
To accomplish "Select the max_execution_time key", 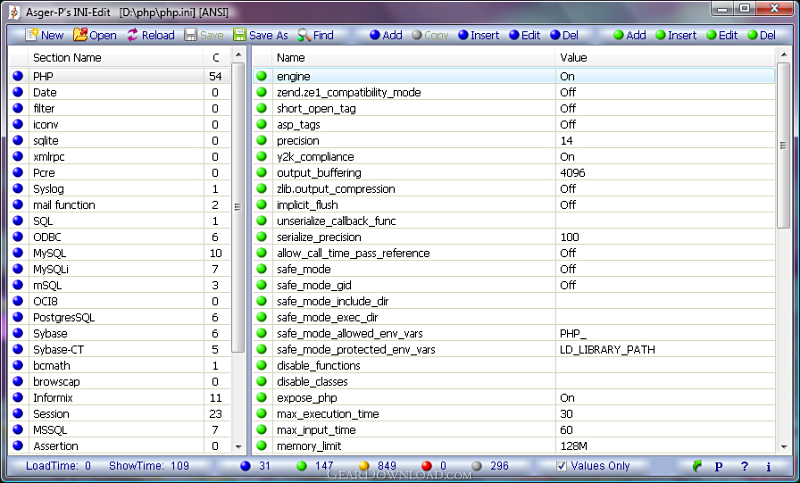I will point(514,414).
